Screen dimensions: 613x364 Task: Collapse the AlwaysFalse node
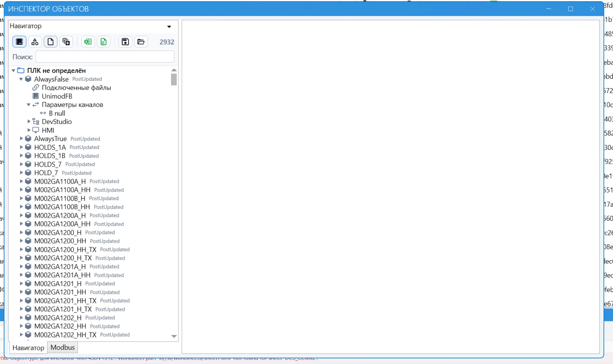[21, 79]
